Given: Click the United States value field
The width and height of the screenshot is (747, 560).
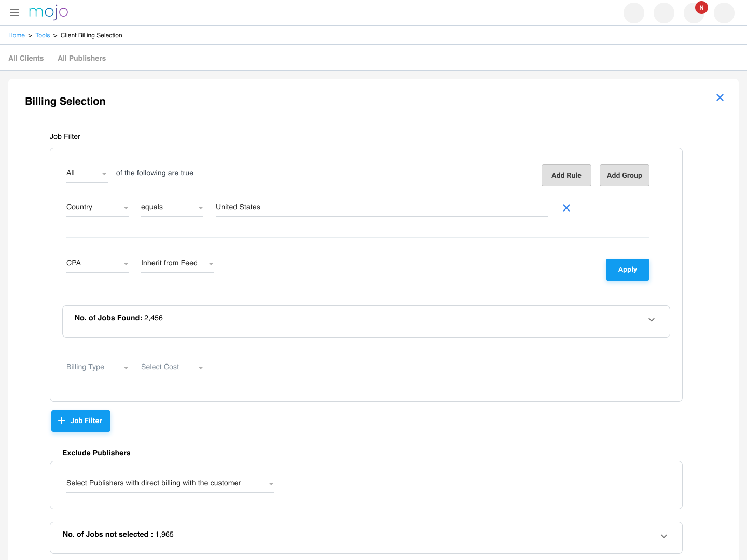Looking at the screenshot, I should click(381, 207).
